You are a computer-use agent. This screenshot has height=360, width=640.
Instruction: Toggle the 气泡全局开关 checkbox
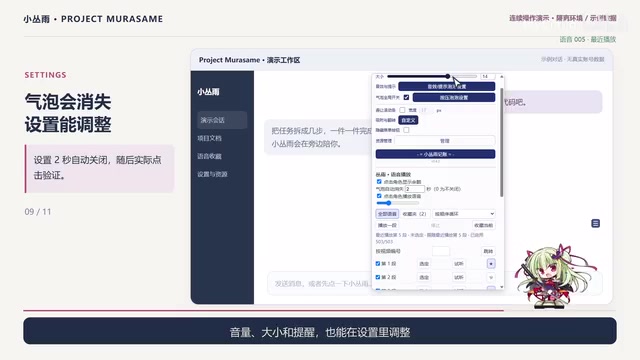406,97
